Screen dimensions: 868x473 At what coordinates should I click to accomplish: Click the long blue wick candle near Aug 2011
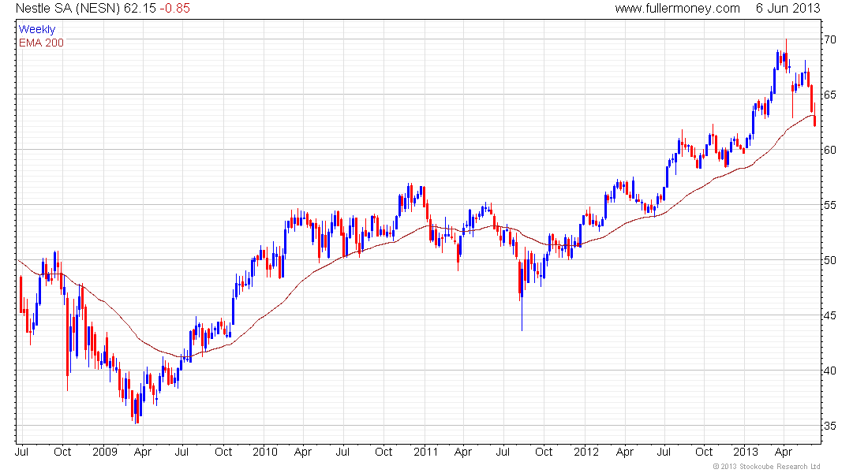point(522,296)
